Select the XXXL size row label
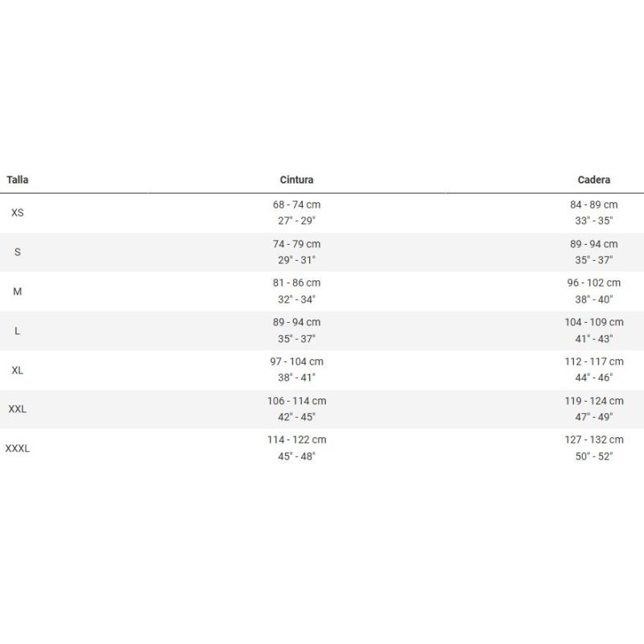The image size is (644, 644). point(17,448)
